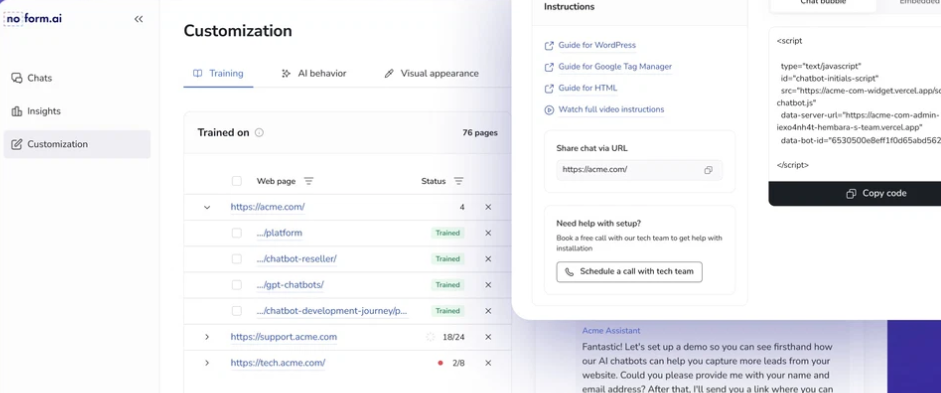941x393 pixels.
Task: Open the .../chatbot-development-journey page link
Action: point(332,311)
